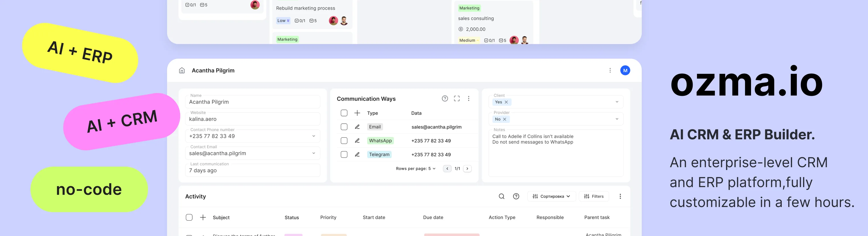Click the Data column header
Image resolution: width=868 pixels, height=236 pixels.
click(x=416, y=113)
